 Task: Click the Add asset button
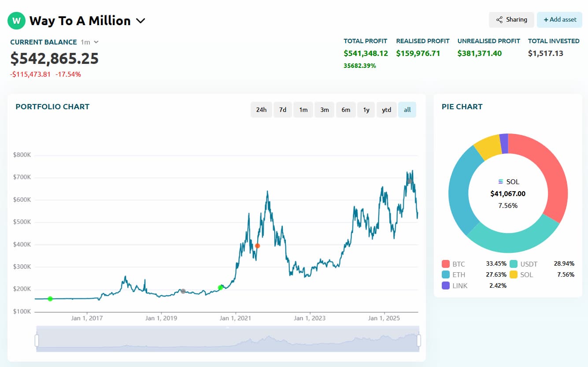(559, 19)
